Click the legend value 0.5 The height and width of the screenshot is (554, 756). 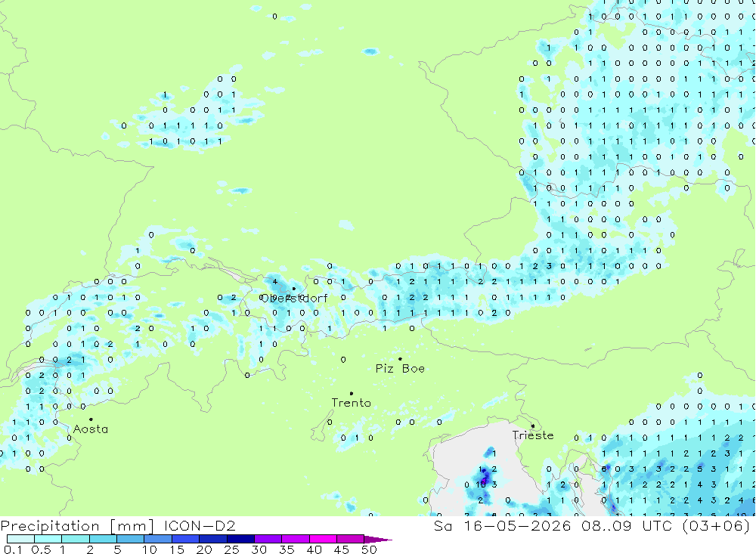41,549
